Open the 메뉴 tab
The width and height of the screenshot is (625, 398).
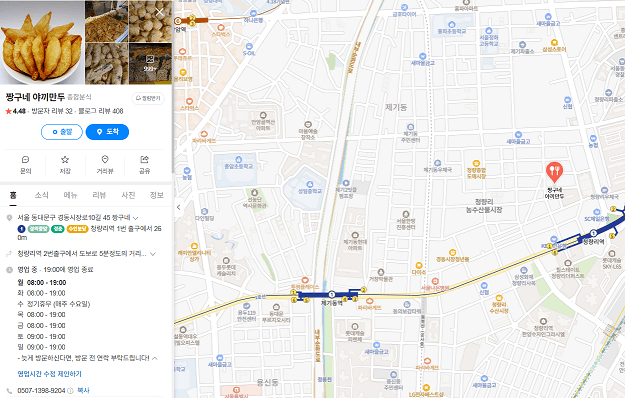click(x=70, y=195)
